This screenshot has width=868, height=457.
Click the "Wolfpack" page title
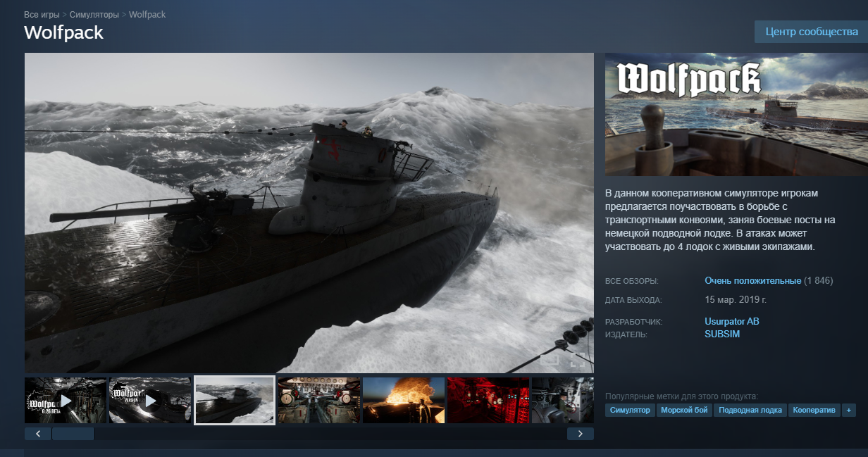[x=63, y=32]
